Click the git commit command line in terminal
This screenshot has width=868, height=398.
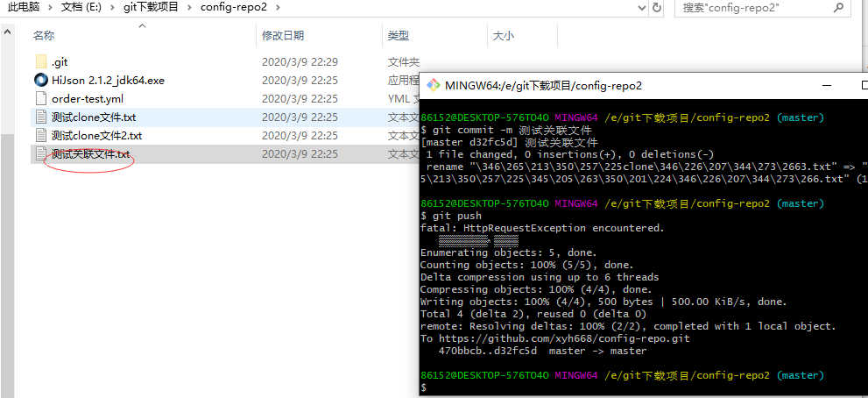(x=506, y=131)
